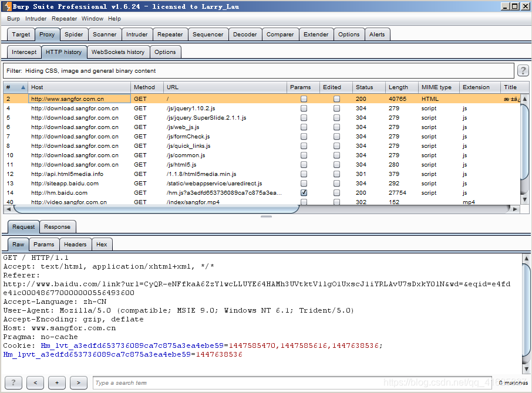Image resolution: width=532 pixels, height=393 pixels.
Task: Toggle Params checkbox for jquery1.10.2.js row
Action: pyautogui.click(x=304, y=109)
